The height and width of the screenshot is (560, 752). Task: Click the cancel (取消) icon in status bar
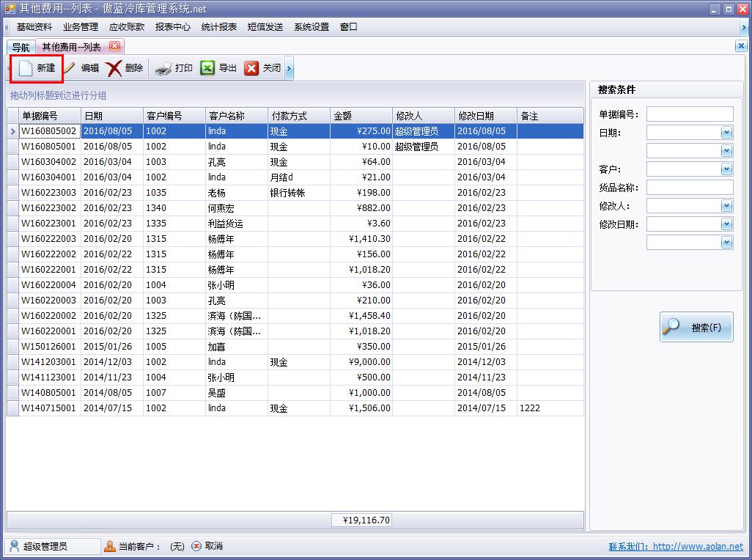click(x=196, y=546)
